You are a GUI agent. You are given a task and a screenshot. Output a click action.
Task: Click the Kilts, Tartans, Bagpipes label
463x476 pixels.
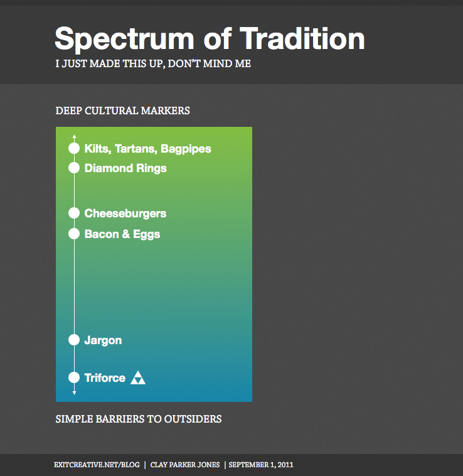(147, 149)
